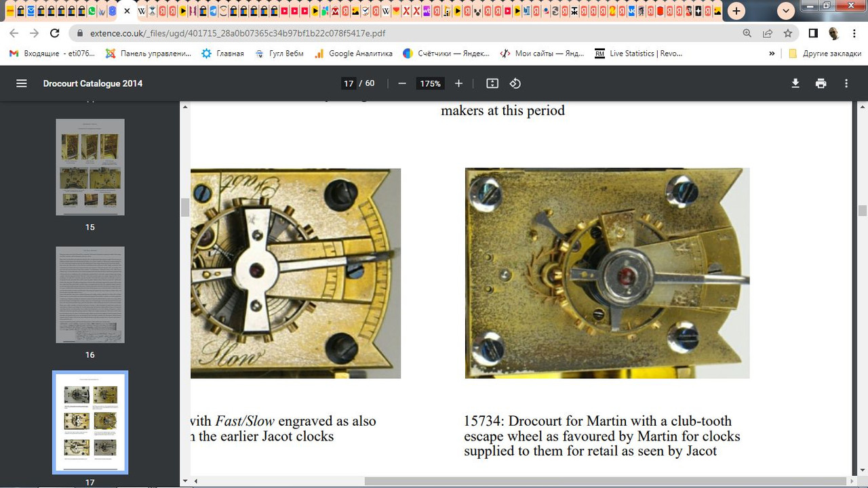
Task: Select page 16 thumbnail
Action: click(x=90, y=295)
